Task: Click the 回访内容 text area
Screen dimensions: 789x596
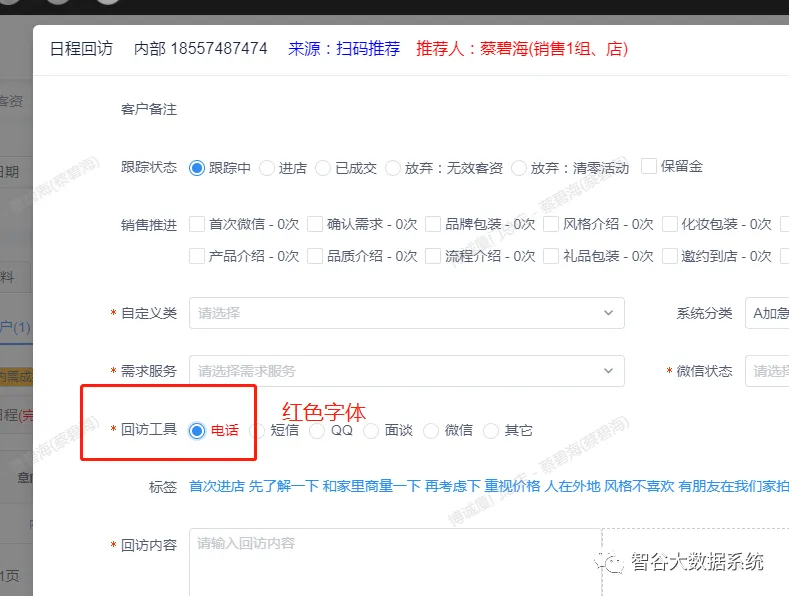Action: pos(395,560)
